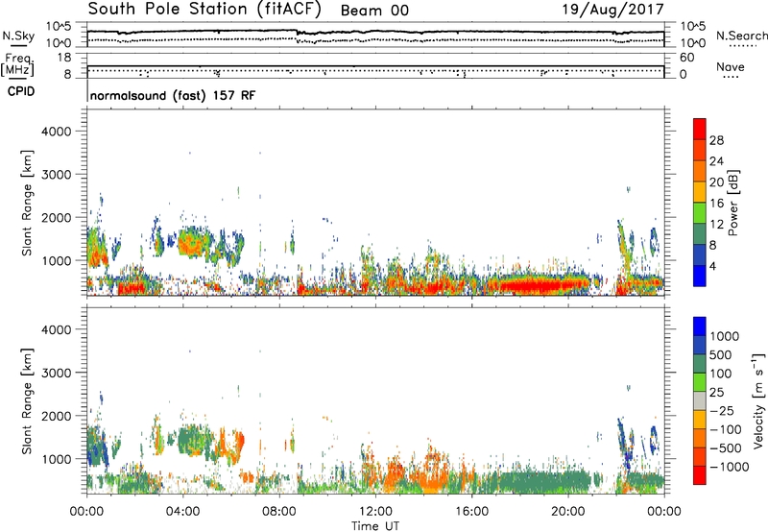The width and height of the screenshot is (768, 532).
Task: Click the 'Slant Range [km]' label of velocity panel
Action: point(27,401)
